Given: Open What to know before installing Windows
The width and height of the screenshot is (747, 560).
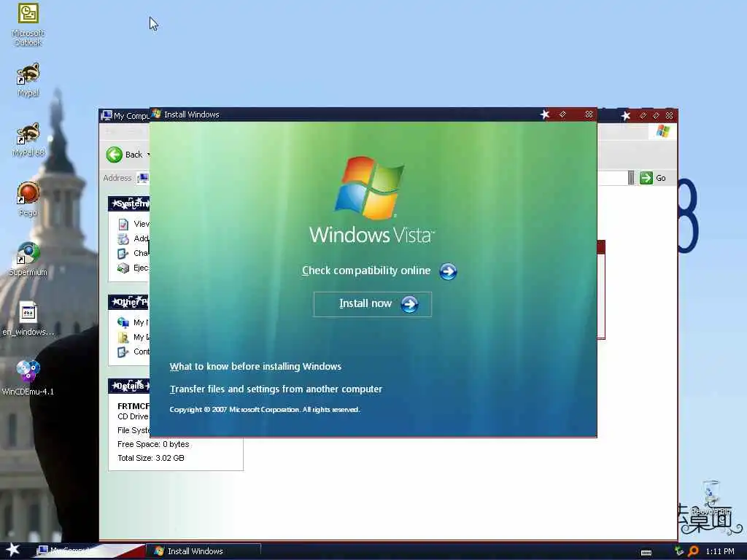Looking at the screenshot, I should [255, 366].
